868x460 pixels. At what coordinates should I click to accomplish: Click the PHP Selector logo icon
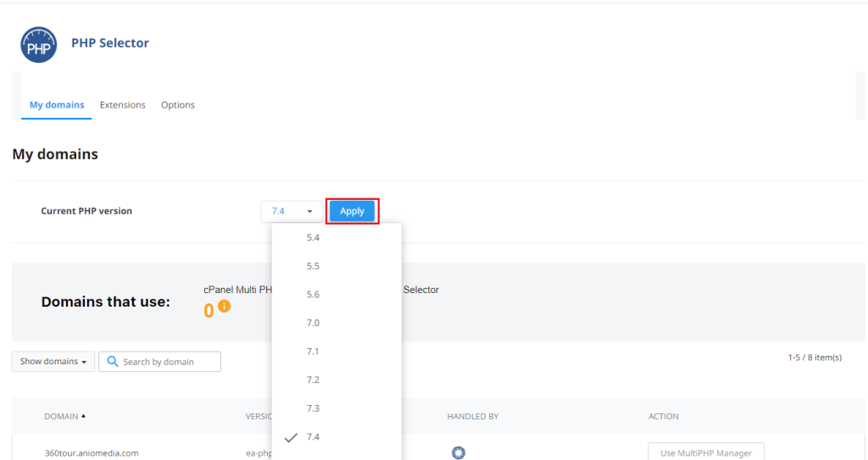(x=38, y=44)
